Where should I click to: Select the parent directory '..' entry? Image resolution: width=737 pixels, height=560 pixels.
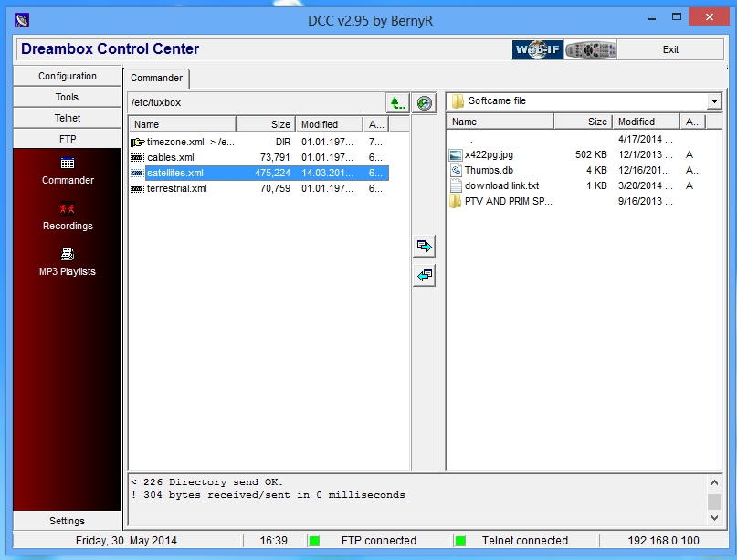[470, 140]
